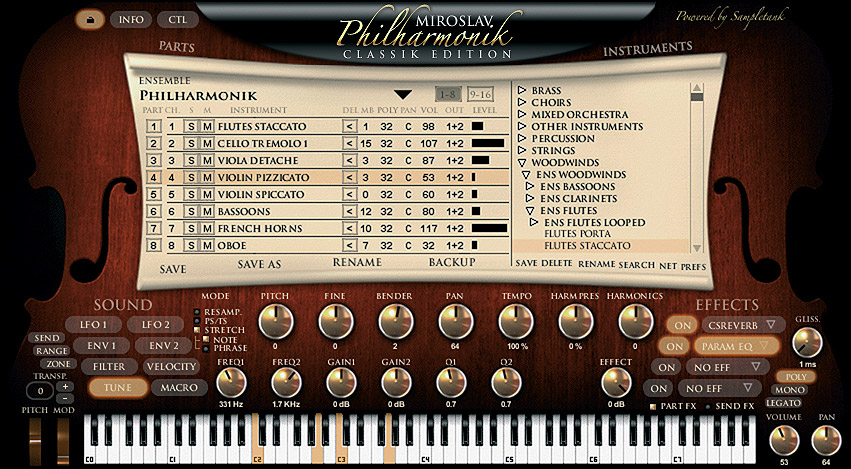Select part number 8 button

155,245
